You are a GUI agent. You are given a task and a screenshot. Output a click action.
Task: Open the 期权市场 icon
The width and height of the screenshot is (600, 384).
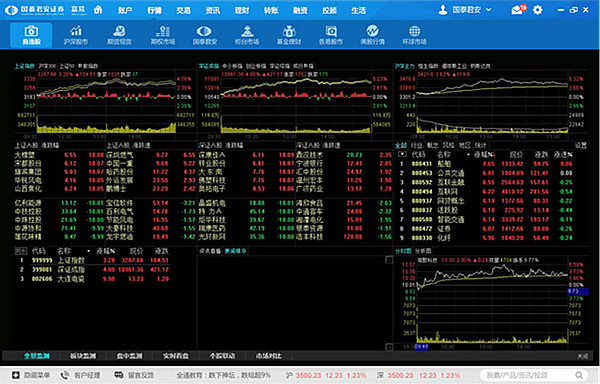tap(163, 35)
